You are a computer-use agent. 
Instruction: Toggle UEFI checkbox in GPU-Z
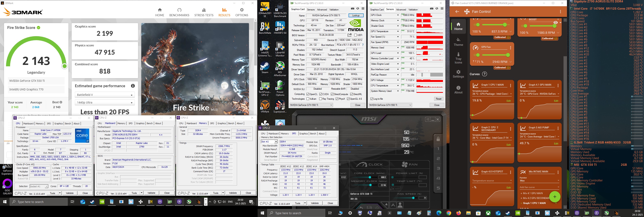point(355,35)
